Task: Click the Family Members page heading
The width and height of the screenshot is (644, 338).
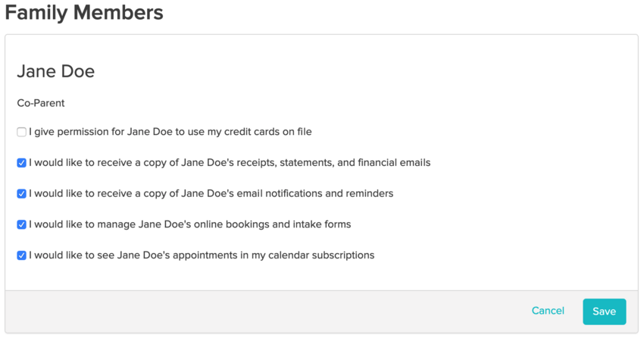Action: [84, 13]
